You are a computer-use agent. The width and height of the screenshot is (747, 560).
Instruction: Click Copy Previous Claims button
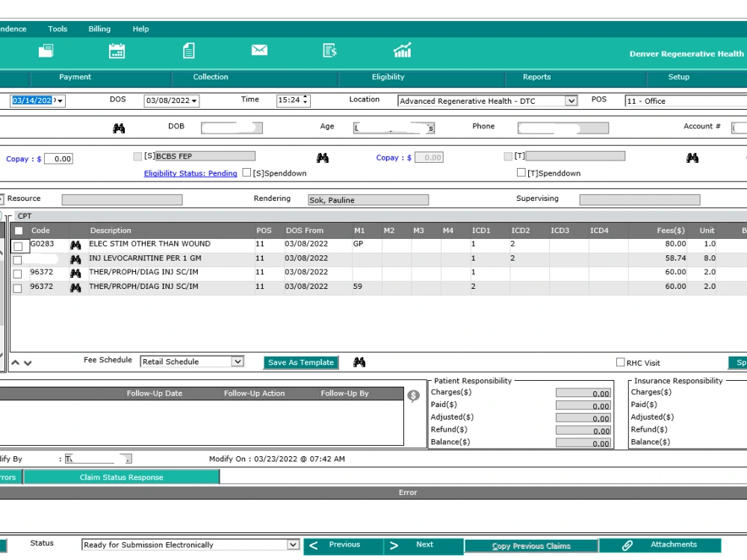[x=531, y=547]
